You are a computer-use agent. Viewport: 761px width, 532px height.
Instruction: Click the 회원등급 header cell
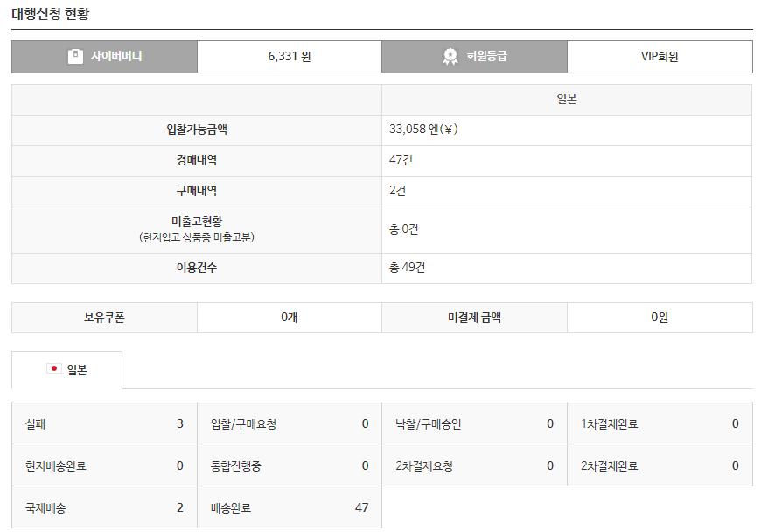pyautogui.click(x=474, y=57)
